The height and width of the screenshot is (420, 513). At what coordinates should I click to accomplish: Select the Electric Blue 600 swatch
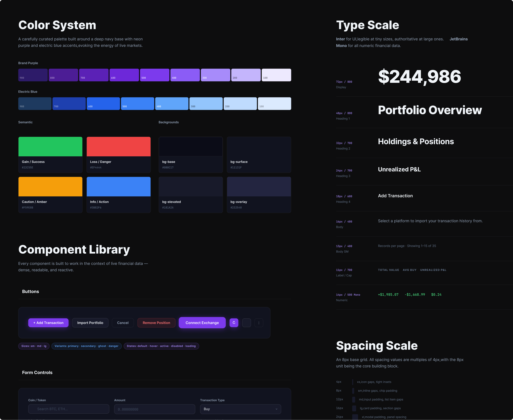point(103,103)
